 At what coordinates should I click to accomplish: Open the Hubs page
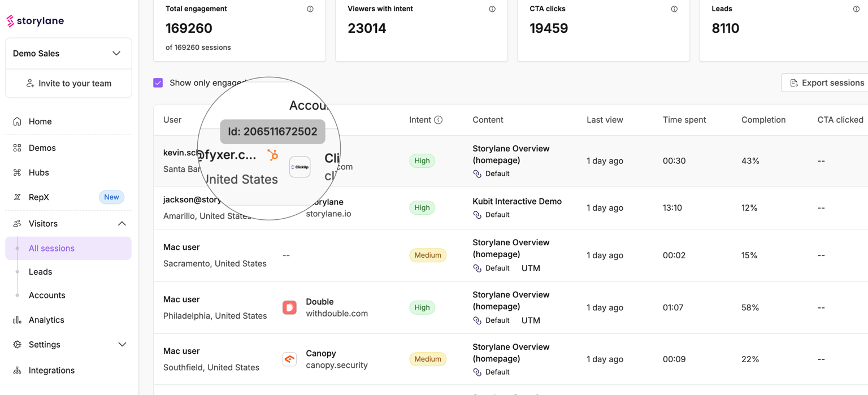(x=39, y=172)
